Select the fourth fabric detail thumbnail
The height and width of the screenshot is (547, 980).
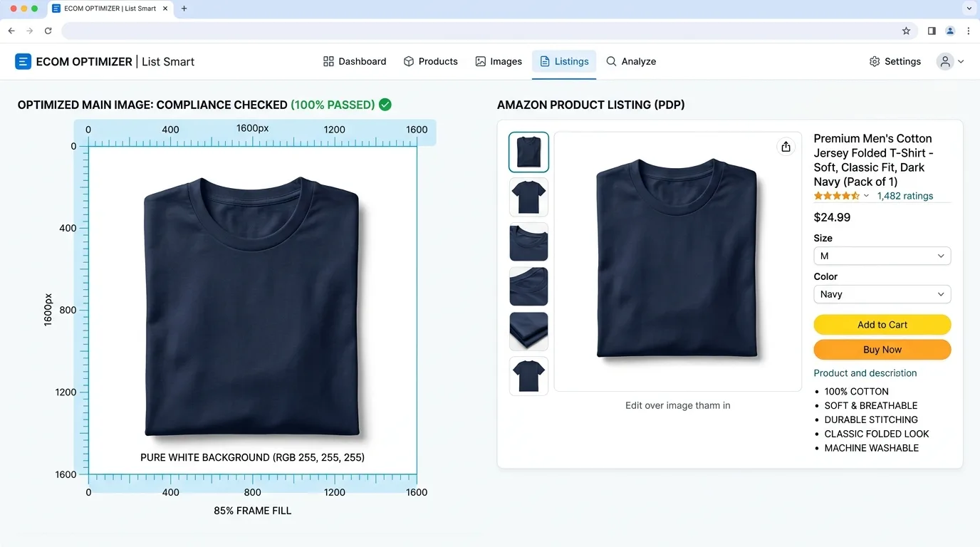(528, 287)
